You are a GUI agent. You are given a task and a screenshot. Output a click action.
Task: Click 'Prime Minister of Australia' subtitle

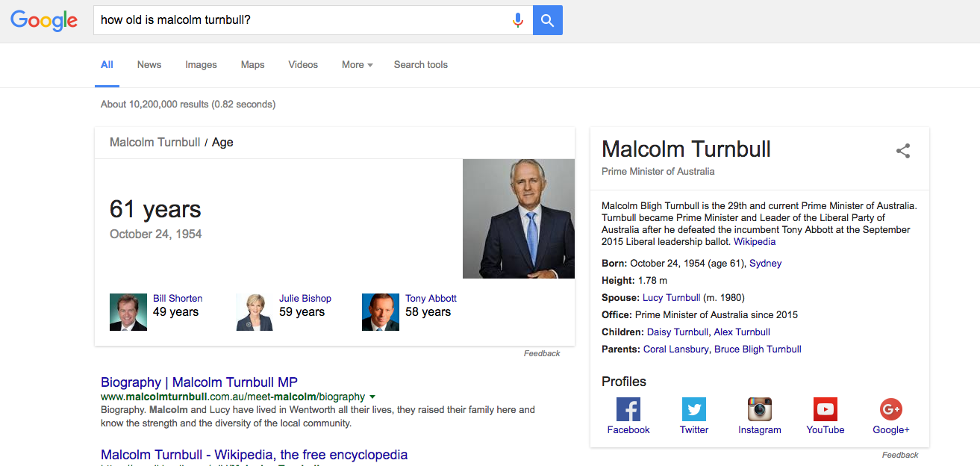coord(658,172)
